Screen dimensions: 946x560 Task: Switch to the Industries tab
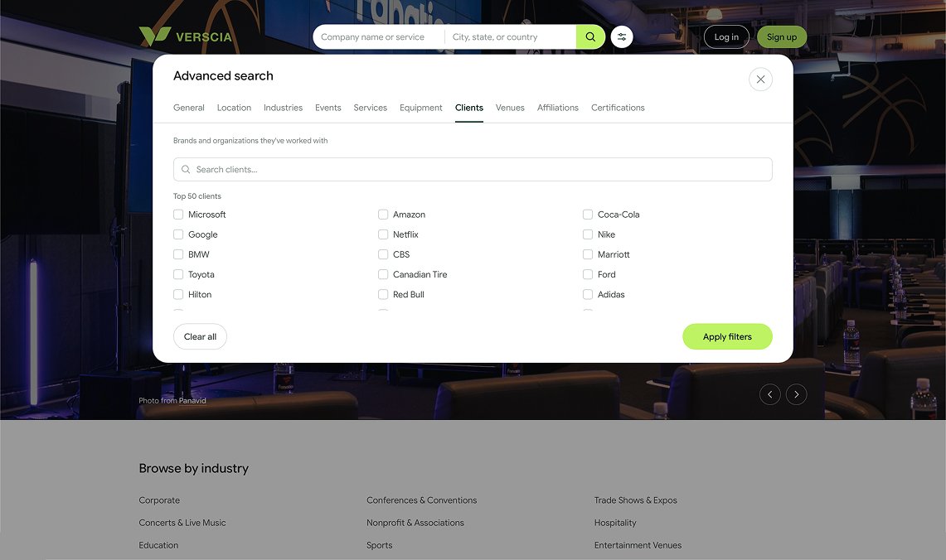coord(283,108)
